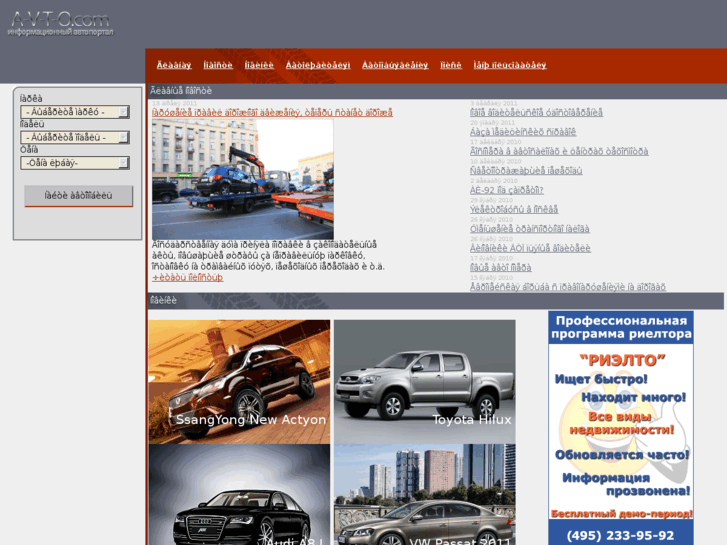Click the РИЭЛТО realtor program ad banner

621,428
